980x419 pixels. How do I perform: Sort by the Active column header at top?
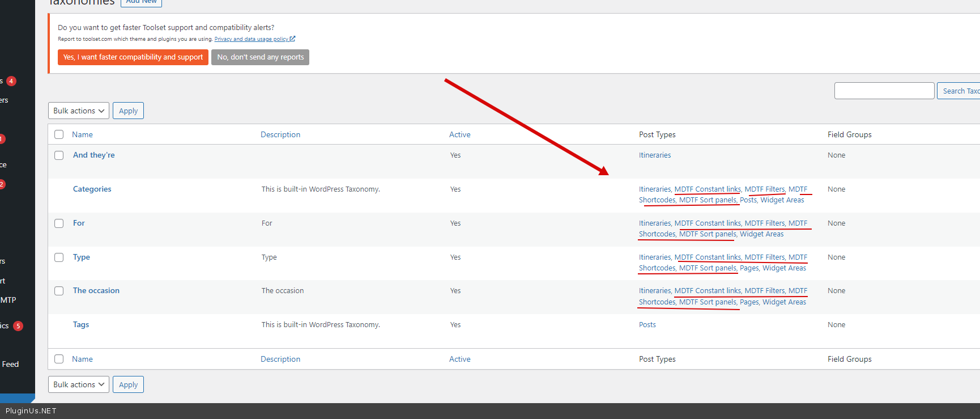click(x=459, y=134)
